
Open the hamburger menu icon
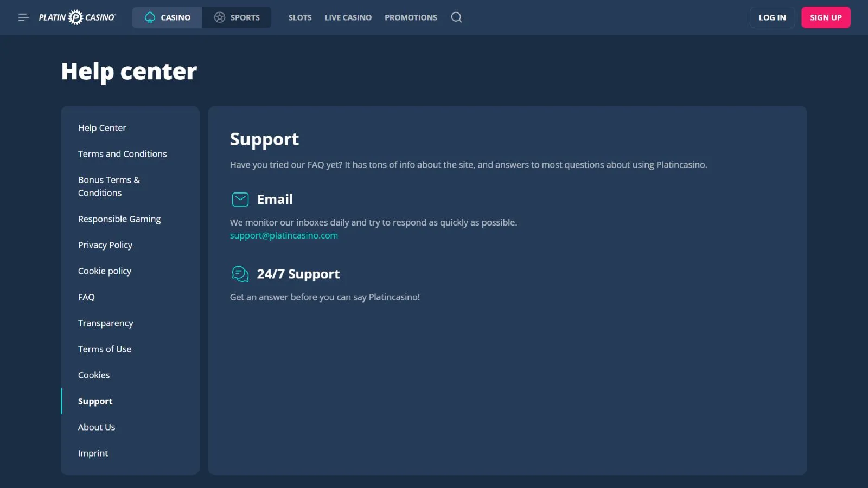pos(23,17)
